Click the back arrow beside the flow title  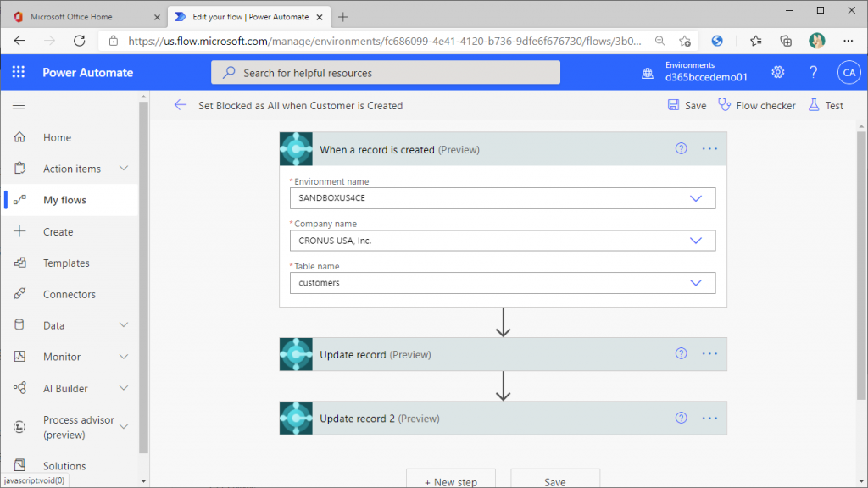click(x=180, y=105)
